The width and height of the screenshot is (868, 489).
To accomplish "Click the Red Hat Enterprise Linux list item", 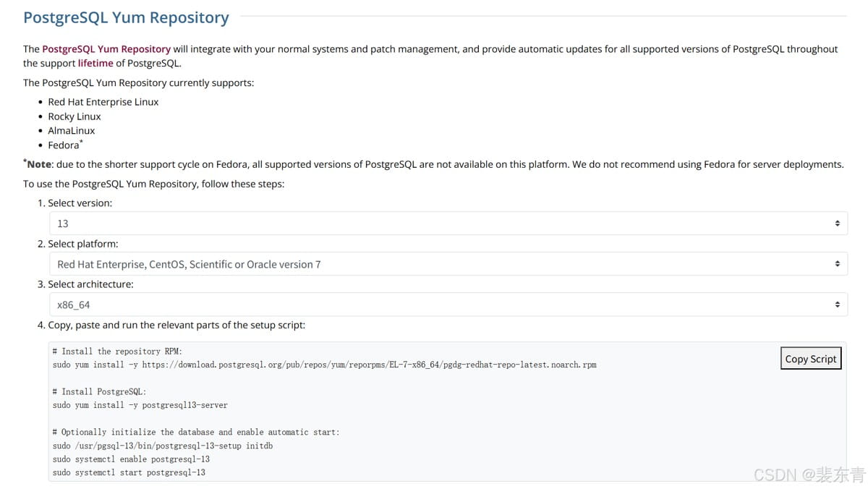I will (x=103, y=102).
